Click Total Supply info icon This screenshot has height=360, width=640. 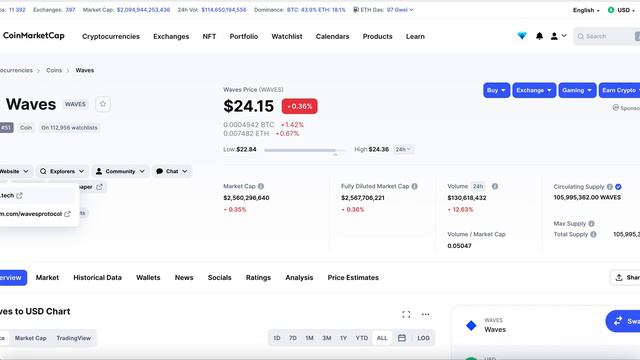coord(593,234)
